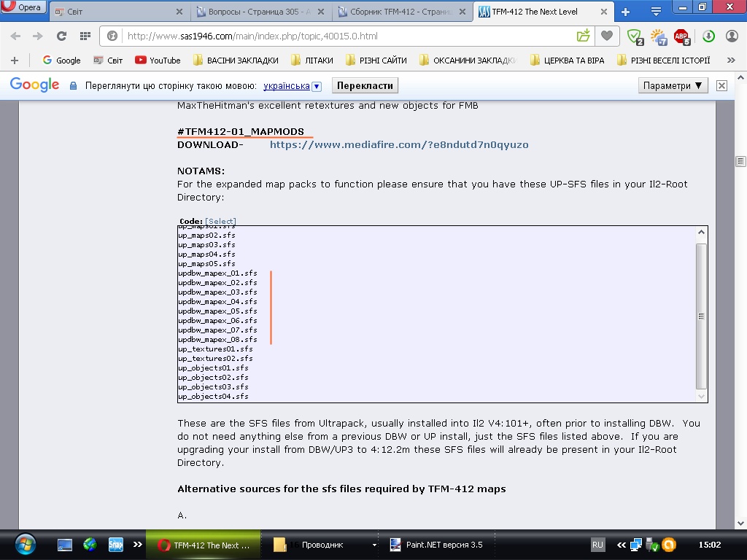Open ЛІТАКИ bookmark folder
The width and height of the screenshot is (747, 560).
(312, 61)
